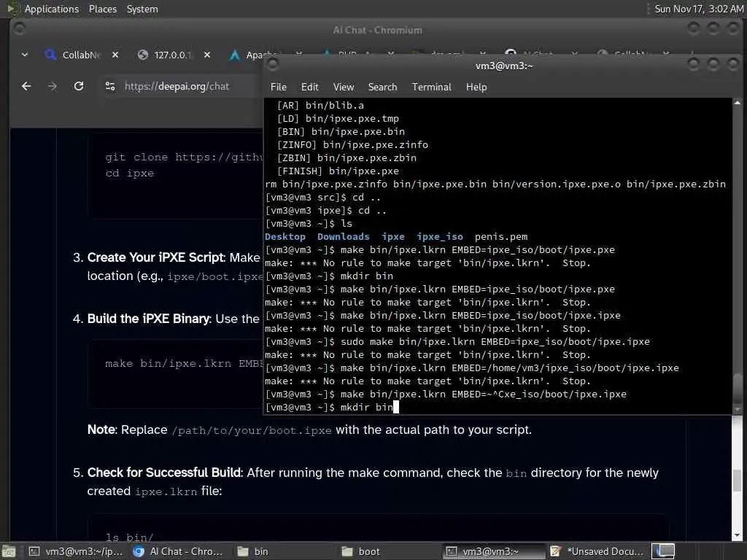Click the terminal window menu button at top-left of titlebar
This screenshot has width=747, height=560.
(273, 64)
